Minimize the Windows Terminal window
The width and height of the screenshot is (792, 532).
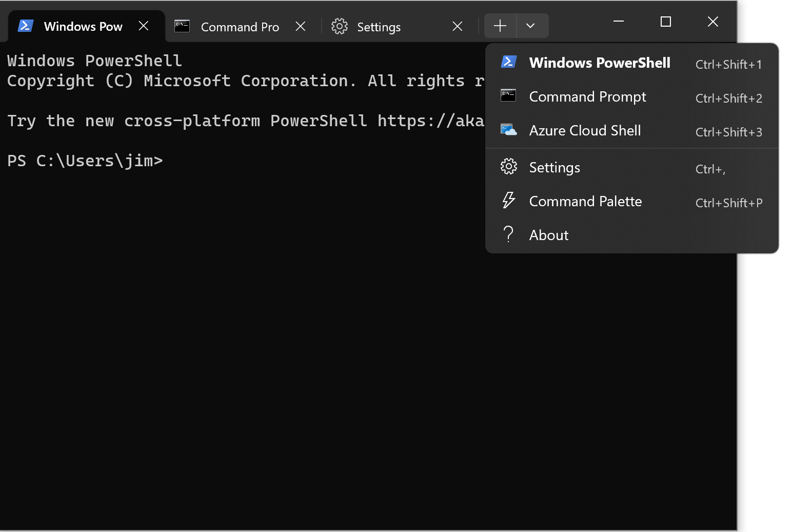(619, 22)
